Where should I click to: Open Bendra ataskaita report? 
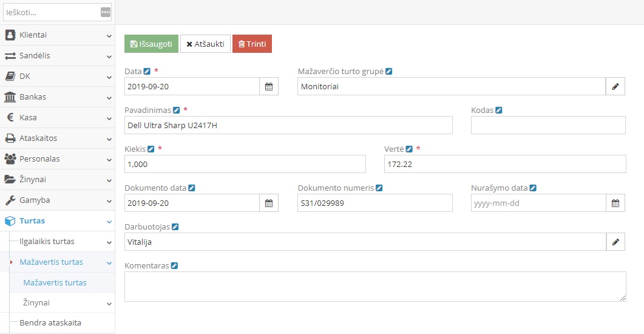tap(50, 323)
